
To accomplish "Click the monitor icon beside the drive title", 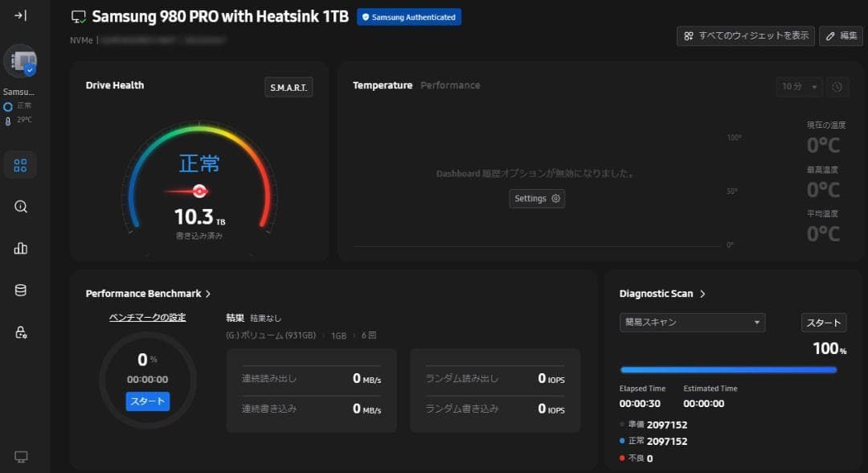I will (79, 17).
